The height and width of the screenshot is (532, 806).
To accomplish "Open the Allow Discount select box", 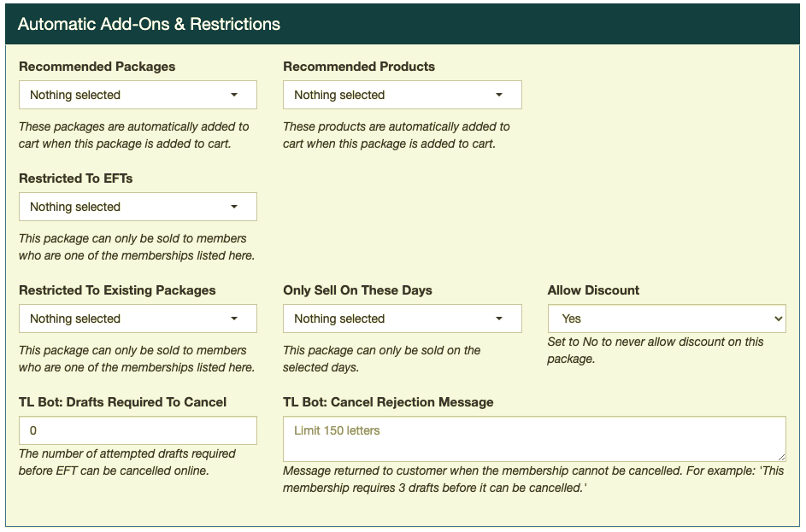I will point(667,319).
